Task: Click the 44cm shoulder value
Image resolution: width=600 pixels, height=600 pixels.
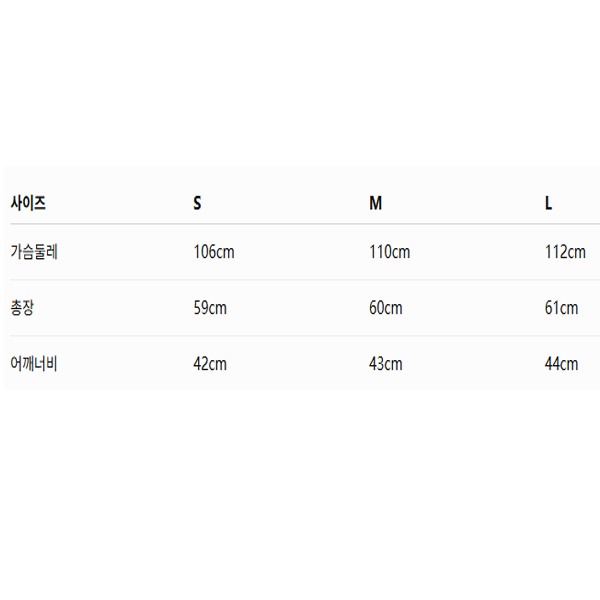Action: [561, 364]
